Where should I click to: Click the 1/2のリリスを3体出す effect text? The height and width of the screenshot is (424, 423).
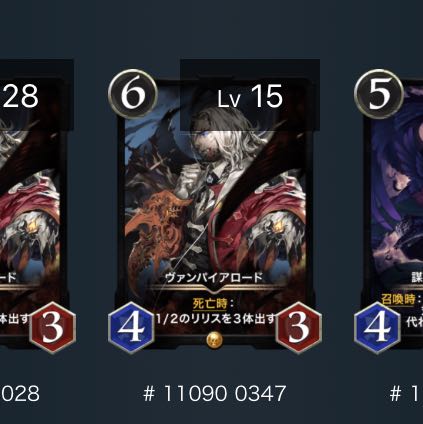click(x=217, y=319)
